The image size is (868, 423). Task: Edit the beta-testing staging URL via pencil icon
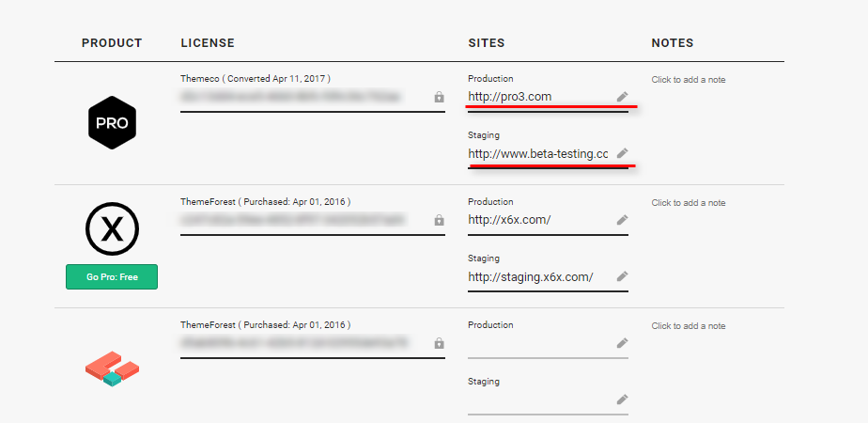click(622, 153)
